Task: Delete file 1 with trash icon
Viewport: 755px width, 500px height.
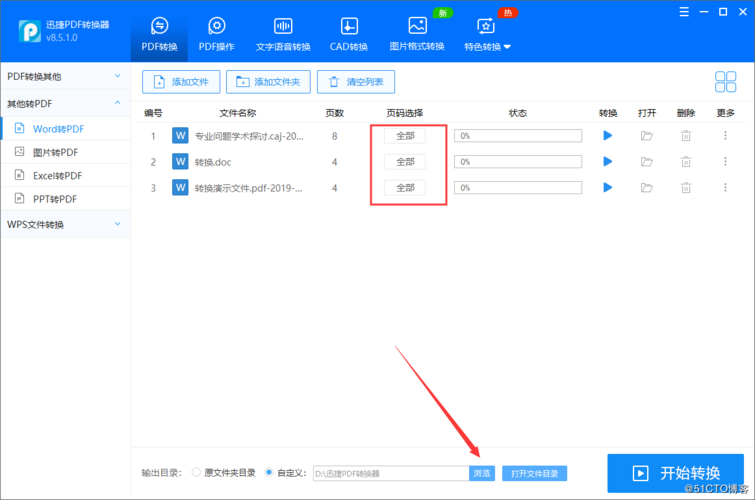Action: pyautogui.click(x=686, y=136)
